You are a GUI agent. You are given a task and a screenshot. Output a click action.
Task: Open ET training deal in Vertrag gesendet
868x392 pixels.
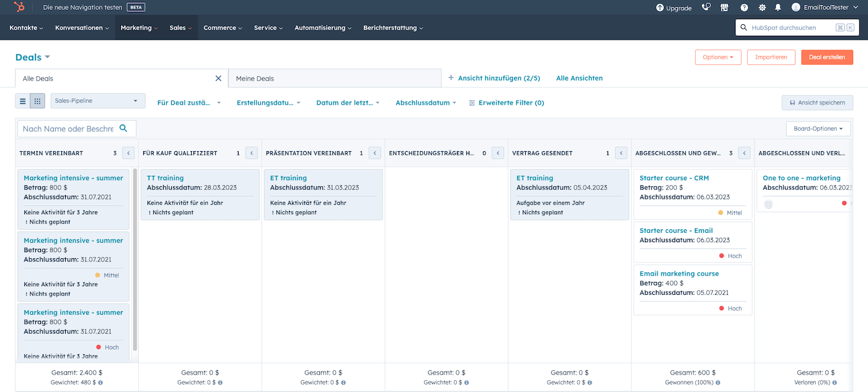tap(534, 178)
